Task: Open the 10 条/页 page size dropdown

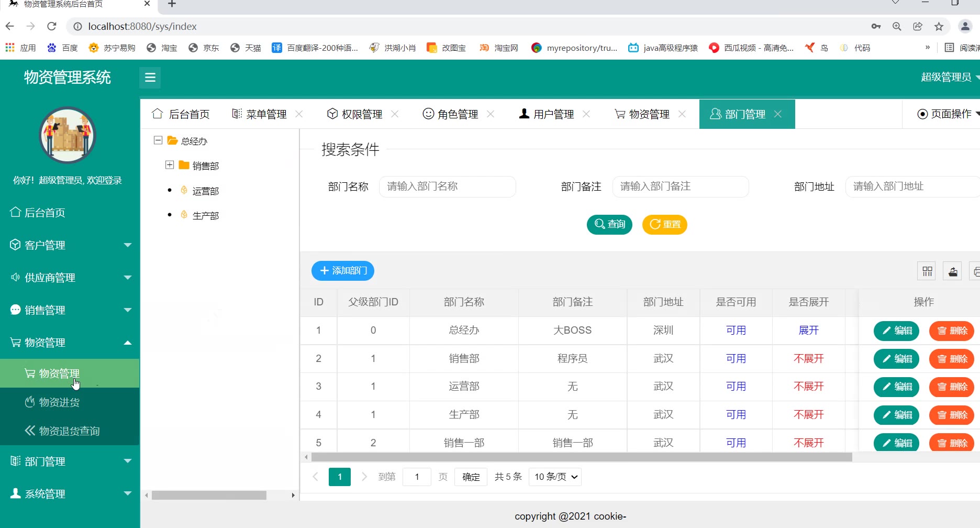Action: coord(555,477)
